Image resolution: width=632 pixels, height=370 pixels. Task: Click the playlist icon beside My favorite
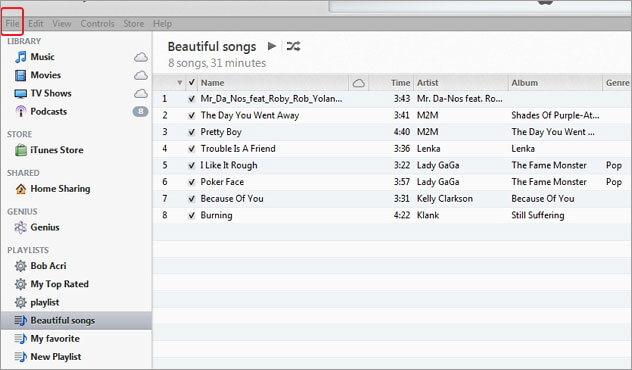point(21,339)
